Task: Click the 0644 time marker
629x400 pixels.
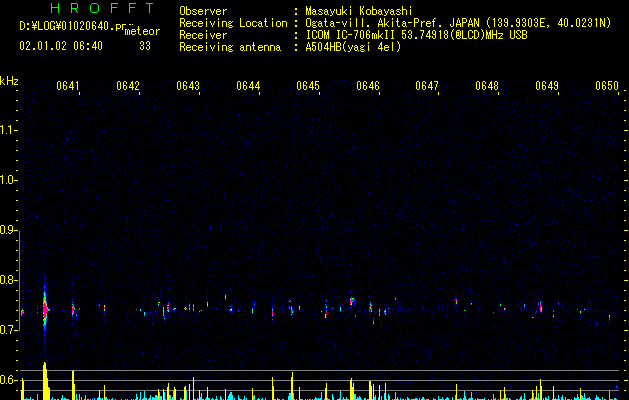Action: click(x=248, y=86)
